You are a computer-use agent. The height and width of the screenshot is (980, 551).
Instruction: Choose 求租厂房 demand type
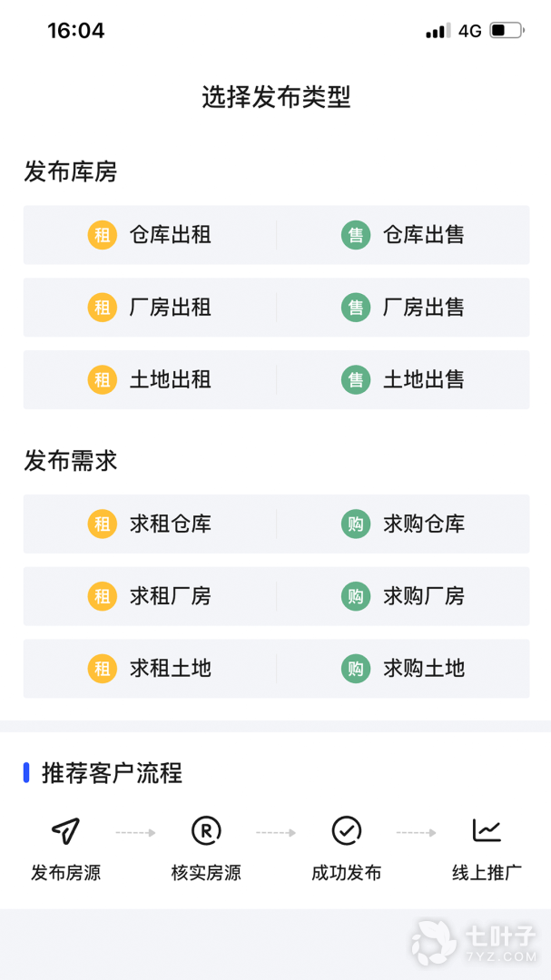(170, 596)
